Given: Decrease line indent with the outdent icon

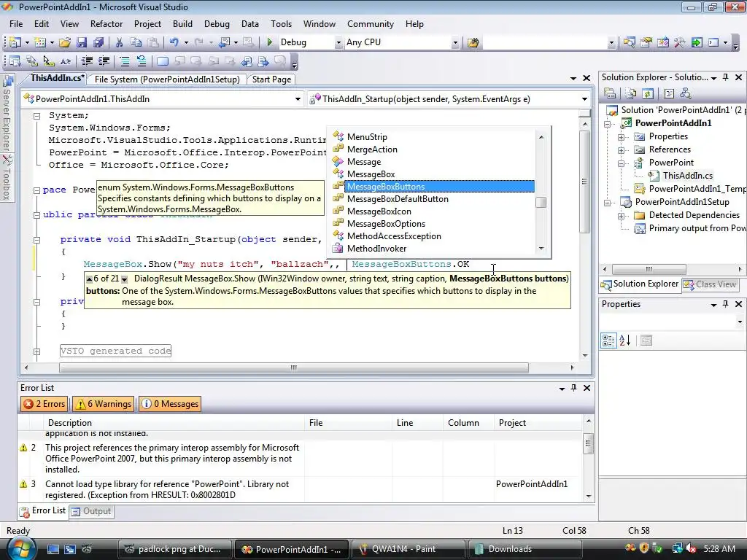Looking at the screenshot, I should pos(87,61).
